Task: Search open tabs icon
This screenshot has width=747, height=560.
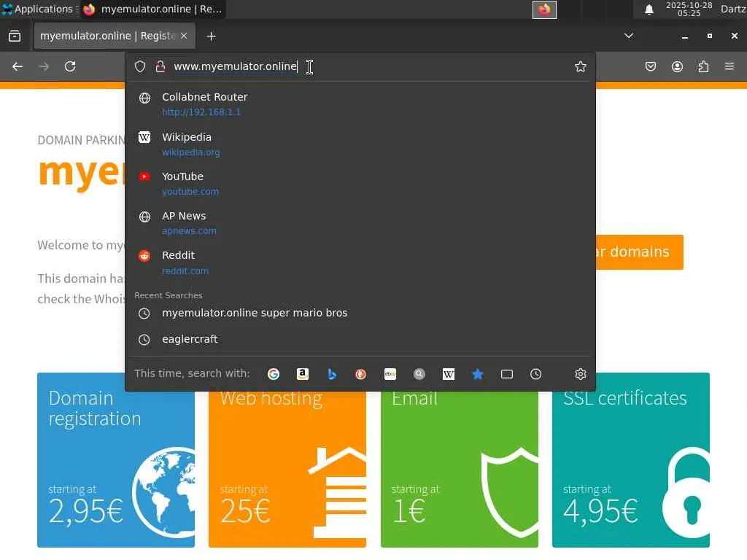Action: (x=507, y=374)
